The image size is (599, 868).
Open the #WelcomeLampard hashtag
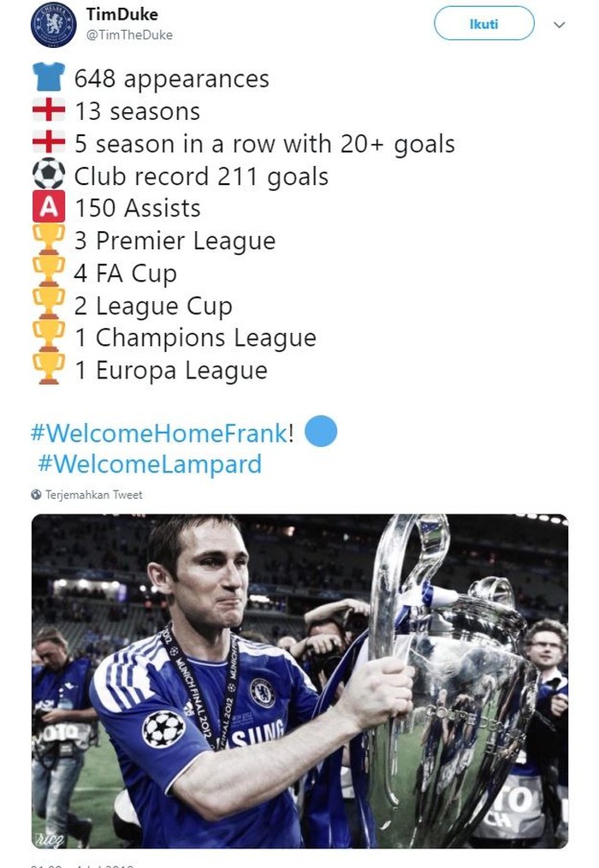point(150,465)
